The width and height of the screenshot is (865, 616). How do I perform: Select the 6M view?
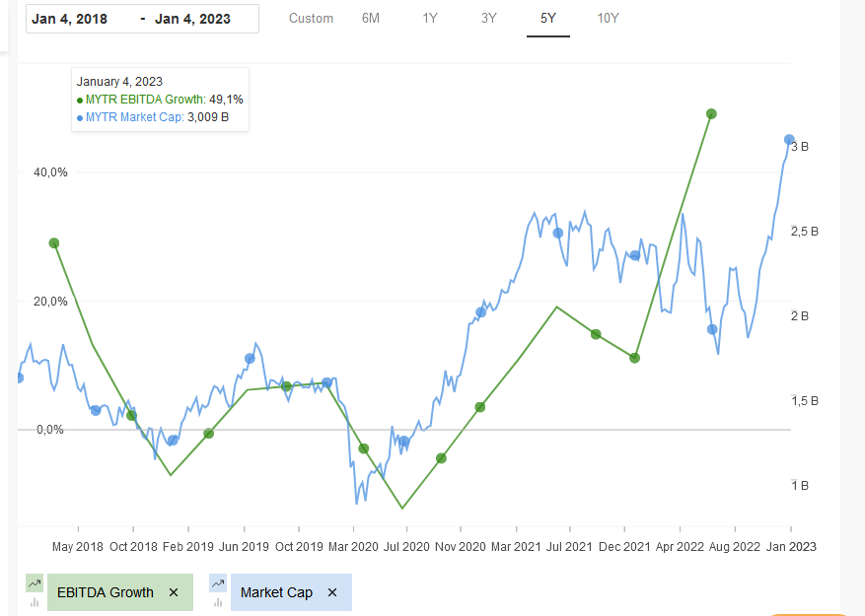[370, 18]
